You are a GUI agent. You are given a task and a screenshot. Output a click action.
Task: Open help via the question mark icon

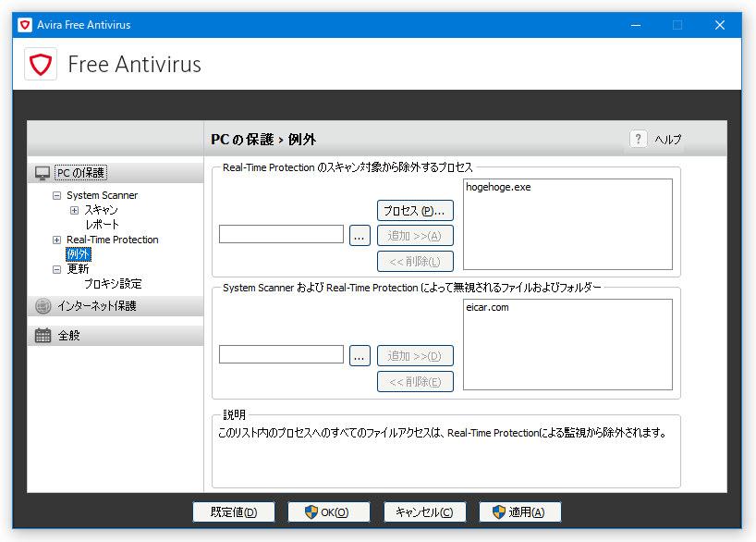(x=638, y=139)
